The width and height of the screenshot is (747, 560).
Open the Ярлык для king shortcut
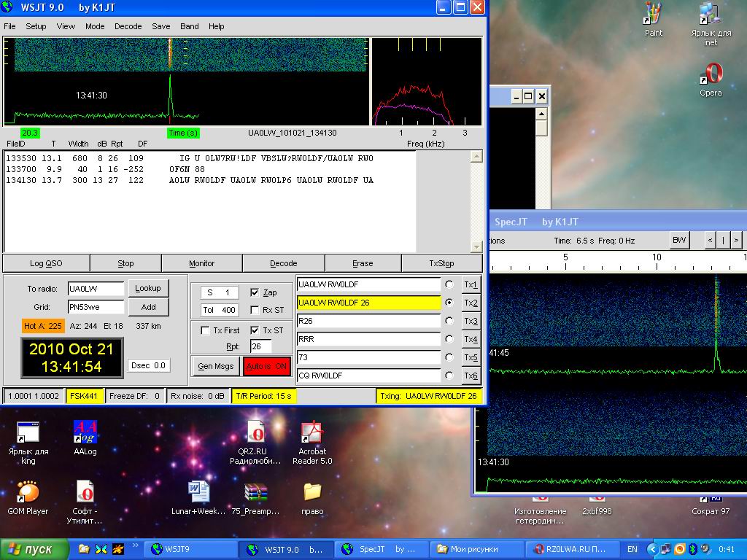click(x=28, y=443)
